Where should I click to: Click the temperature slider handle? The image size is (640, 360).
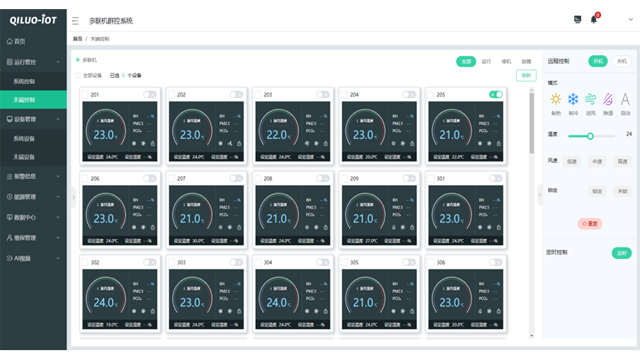pyautogui.click(x=590, y=136)
